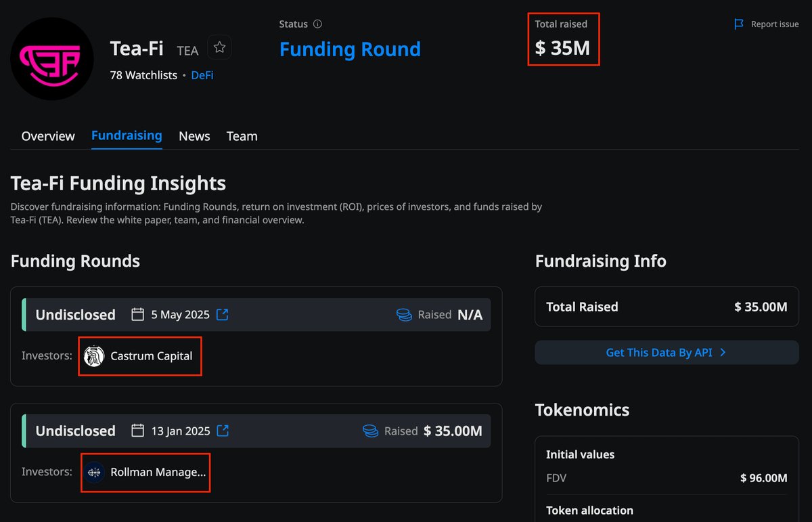Click the truncated Rollman Manage... investor name
Screen dimensions: 812x522
158,472
